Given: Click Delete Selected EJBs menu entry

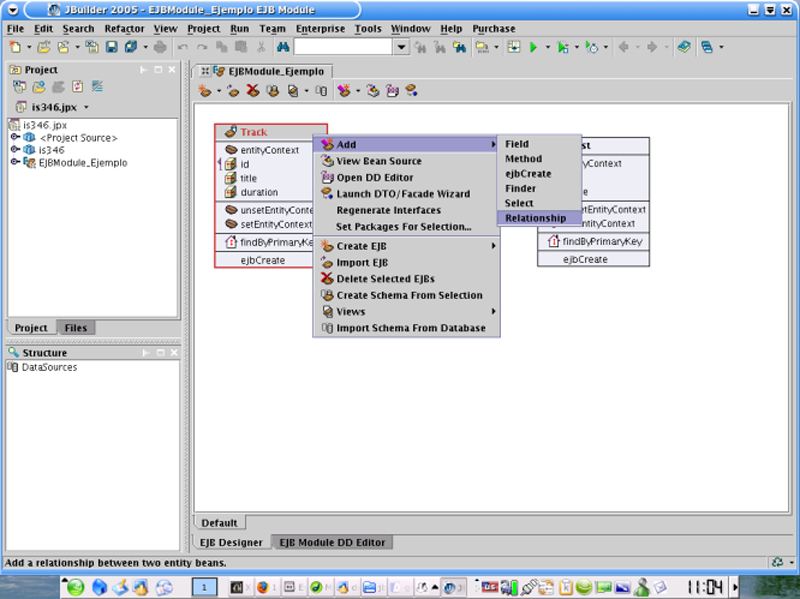Looking at the screenshot, I should 385,279.
